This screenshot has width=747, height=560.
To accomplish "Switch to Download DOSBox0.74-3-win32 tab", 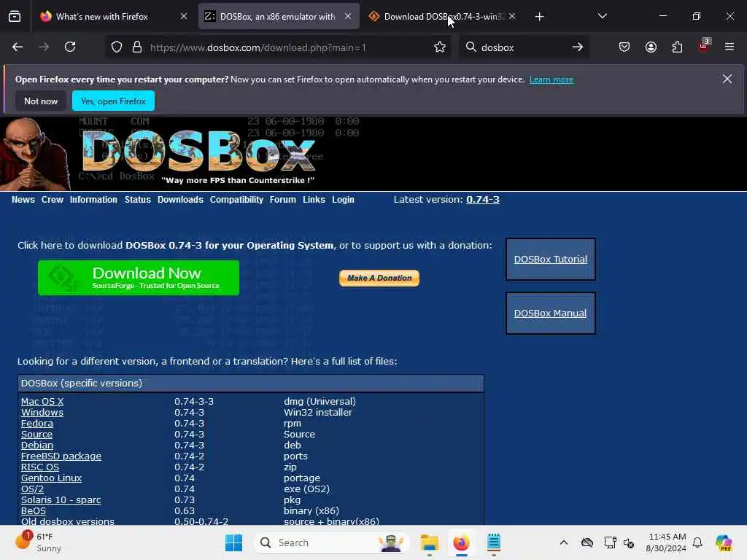I will (x=443, y=17).
